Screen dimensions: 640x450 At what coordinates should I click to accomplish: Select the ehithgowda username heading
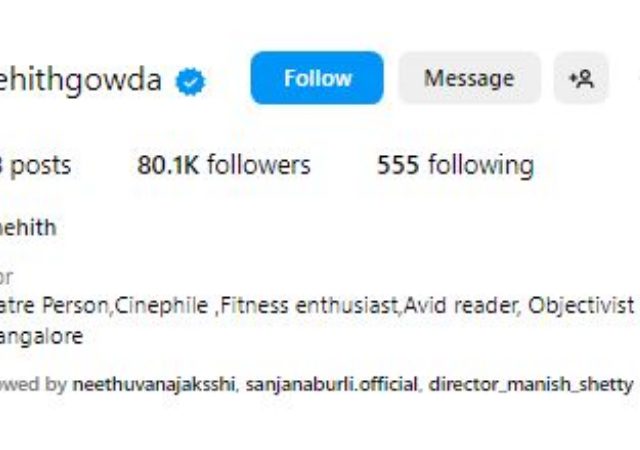(x=80, y=80)
